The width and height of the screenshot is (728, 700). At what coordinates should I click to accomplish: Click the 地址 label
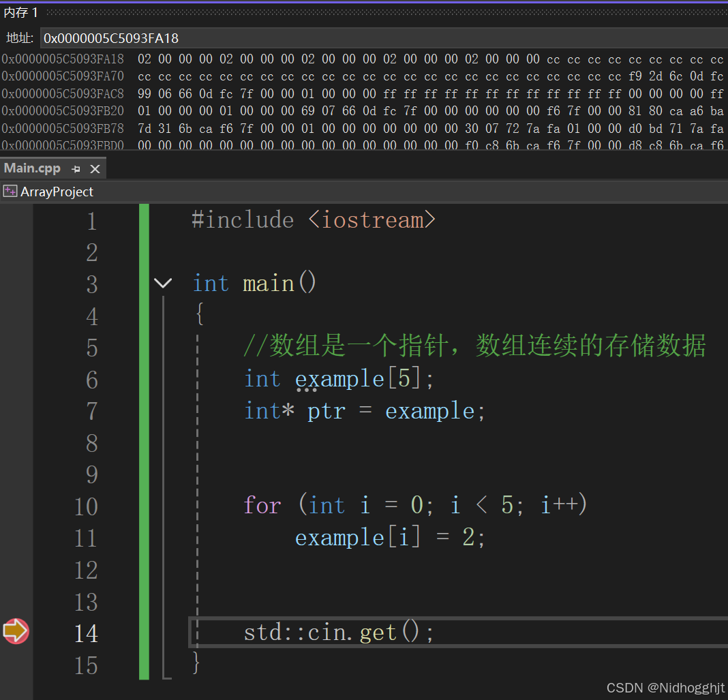[20, 38]
